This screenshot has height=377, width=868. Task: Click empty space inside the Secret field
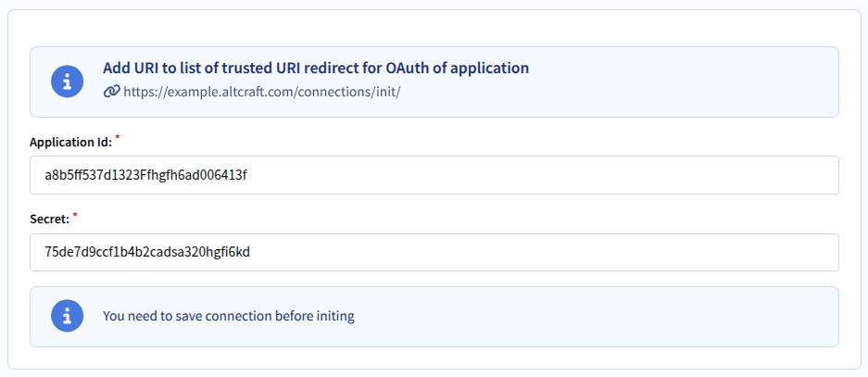click(x=602, y=252)
